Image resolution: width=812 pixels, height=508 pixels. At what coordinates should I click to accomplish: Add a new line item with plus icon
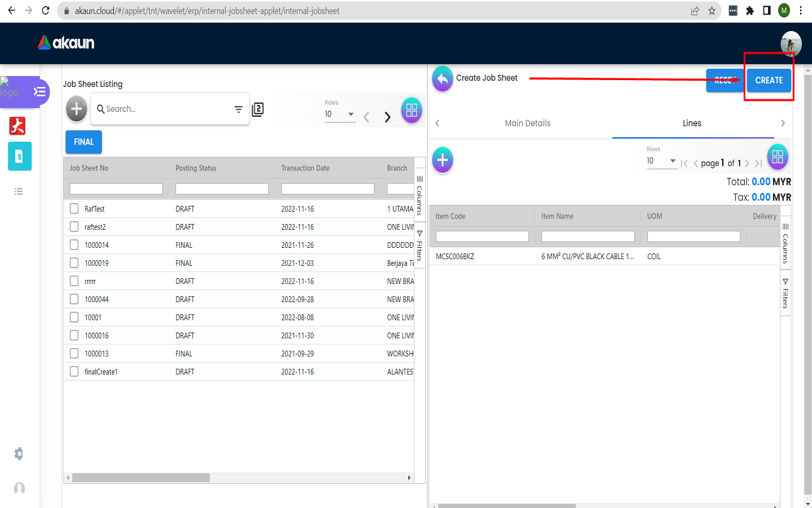(x=443, y=160)
